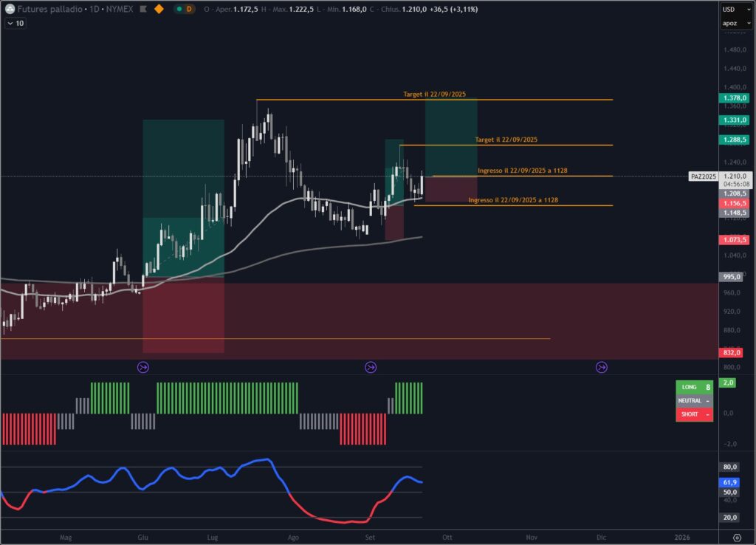The width and height of the screenshot is (756, 545).
Task: Click the Futures palladio symbol title
Action: click(49, 9)
